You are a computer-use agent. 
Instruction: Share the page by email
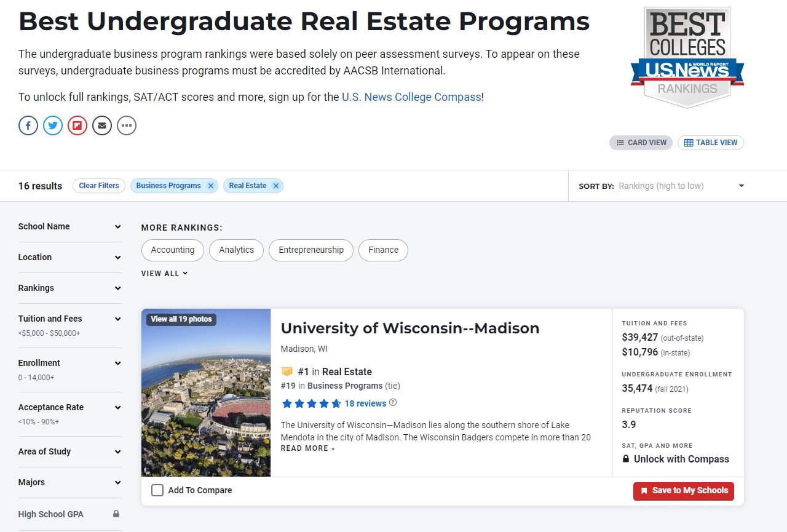101,125
